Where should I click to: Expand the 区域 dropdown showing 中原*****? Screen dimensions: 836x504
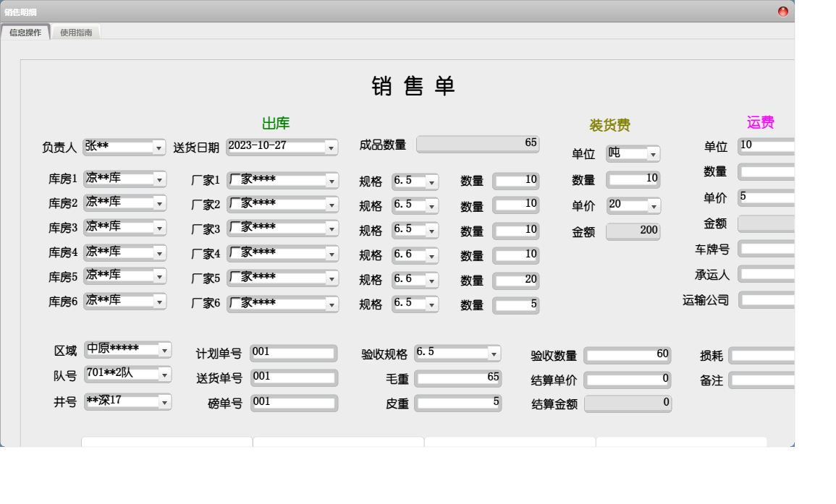click(165, 349)
